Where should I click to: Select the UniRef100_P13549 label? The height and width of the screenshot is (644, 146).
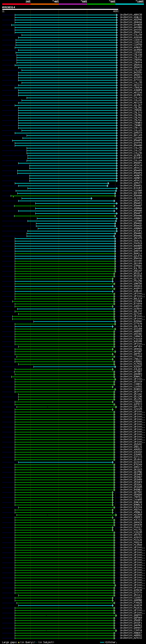[131, 545]
